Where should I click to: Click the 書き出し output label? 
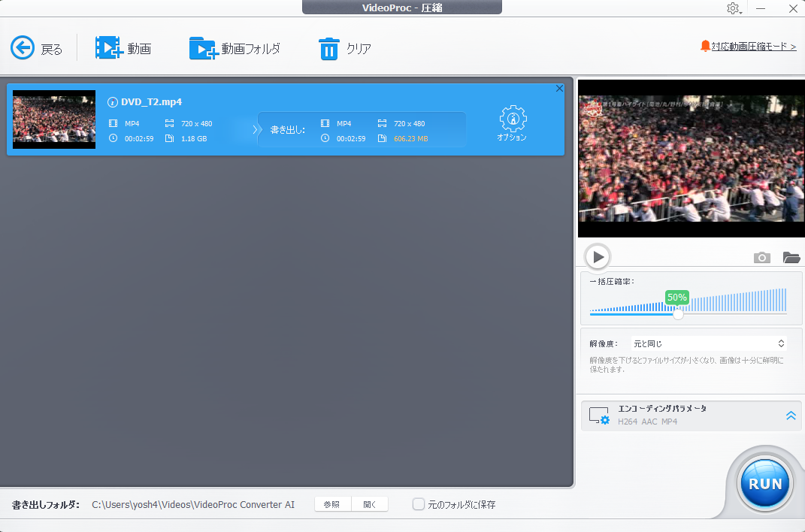[x=287, y=130]
